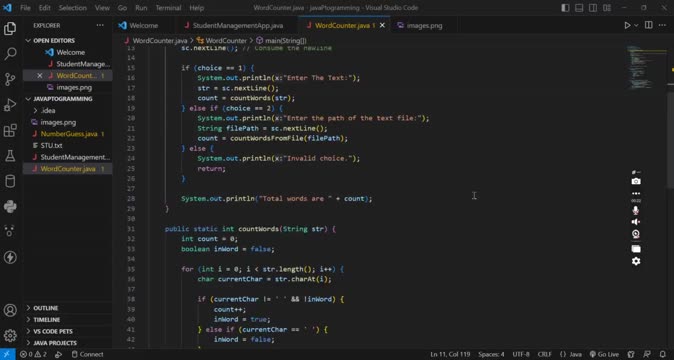Open the Search view in activity bar
Image resolution: width=674 pixels, height=360 pixels.
point(10,54)
